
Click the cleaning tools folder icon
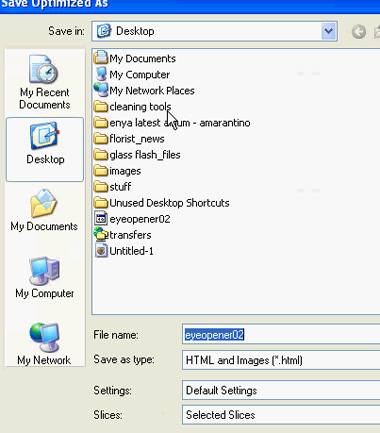[x=101, y=106]
